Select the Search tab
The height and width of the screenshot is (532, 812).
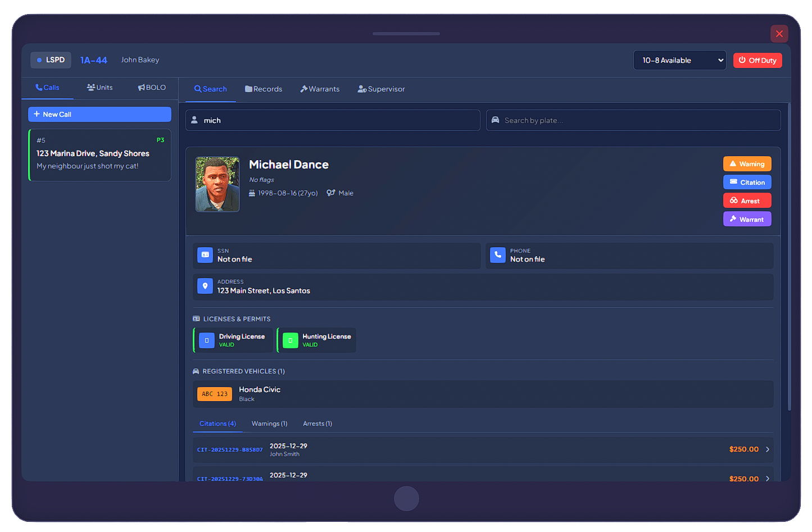pos(211,89)
